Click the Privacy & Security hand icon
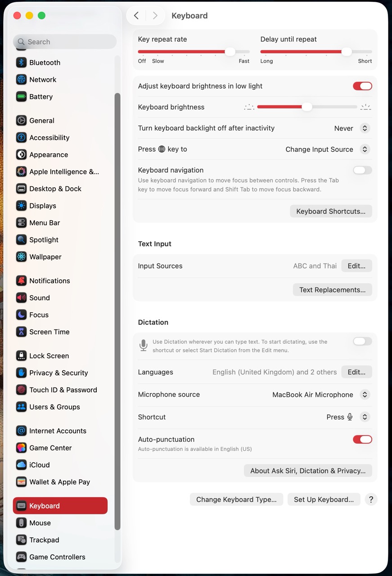 click(21, 373)
